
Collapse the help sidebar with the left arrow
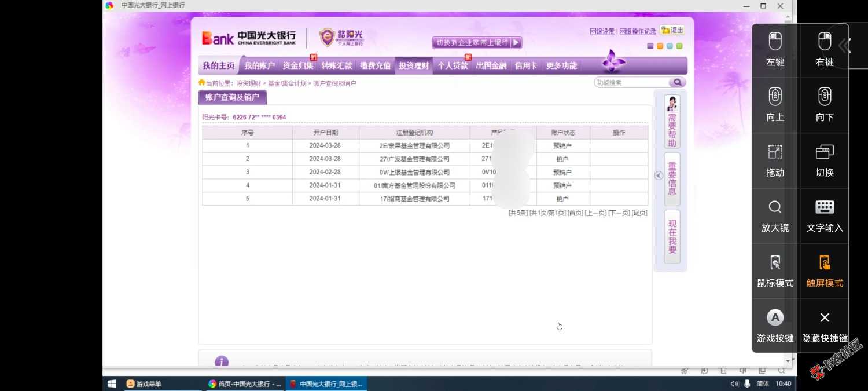coord(658,175)
